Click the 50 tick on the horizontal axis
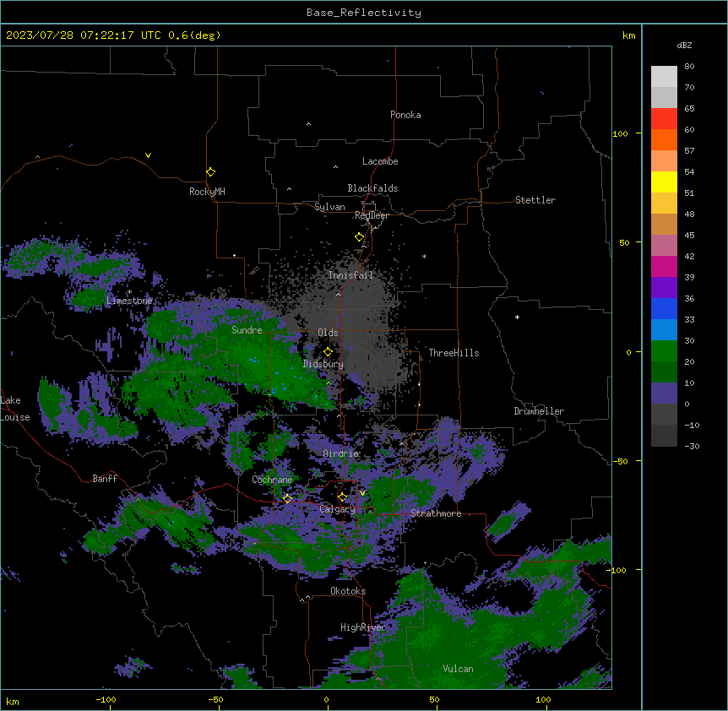The width and height of the screenshot is (728, 711). (x=434, y=699)
